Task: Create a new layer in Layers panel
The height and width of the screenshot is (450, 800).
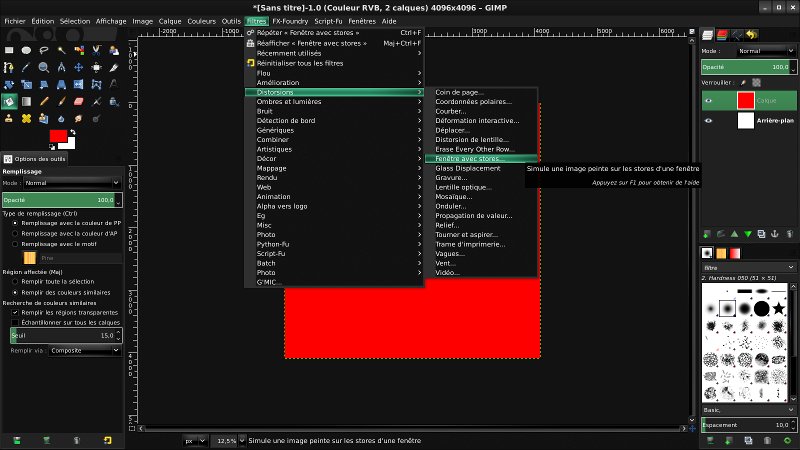Action: (x=706, y=234)
